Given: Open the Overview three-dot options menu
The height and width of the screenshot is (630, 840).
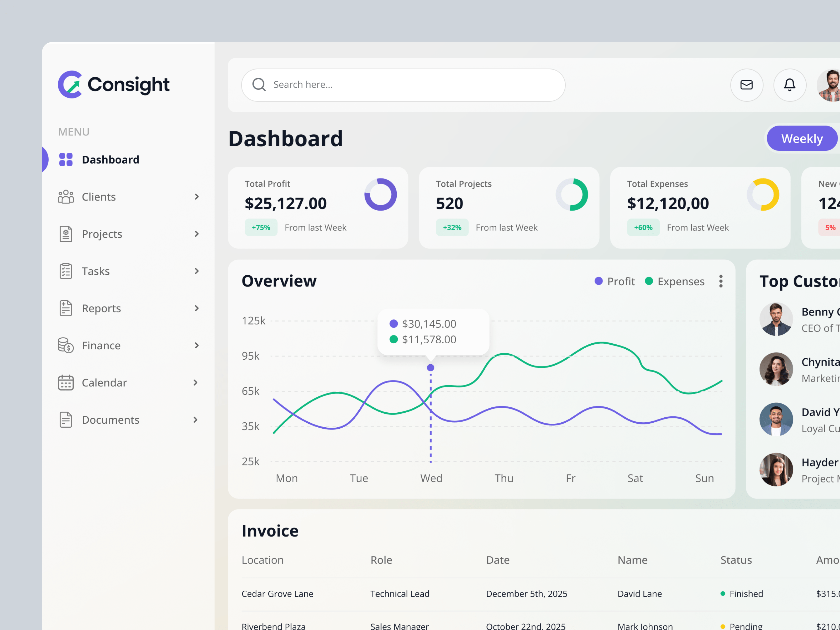Looking at the screenshot, I should pyautogui.click(x=721, y=281).
